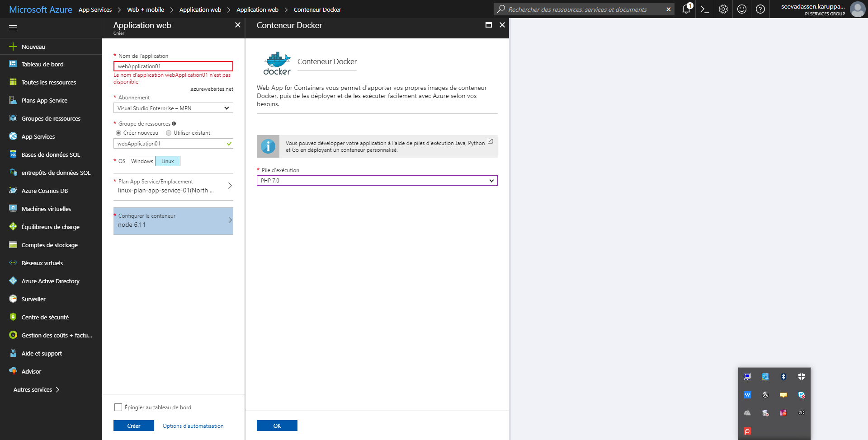The height and width of the screenshot is (440, 868).
Task: Open Configurer le conteneur row
Action: coord(173,221)
